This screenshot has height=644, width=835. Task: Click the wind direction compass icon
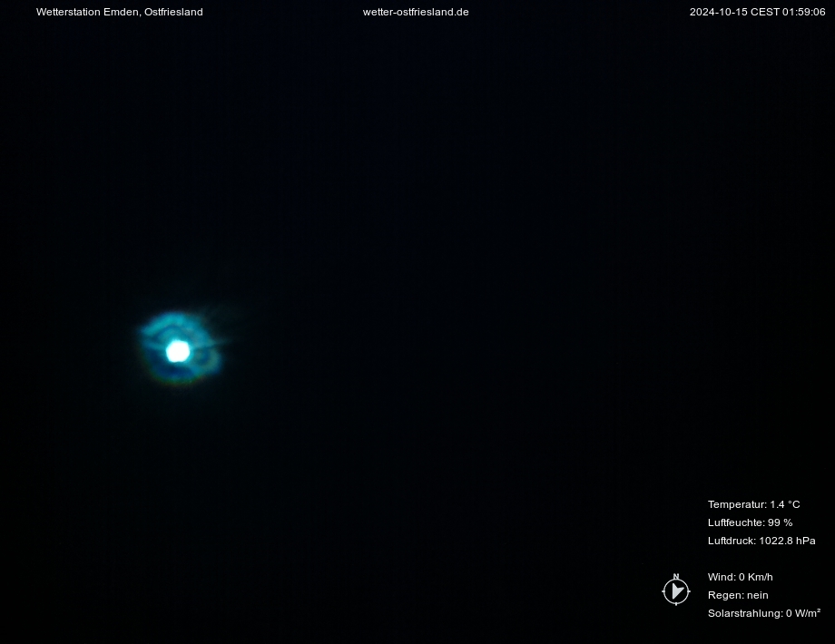676,590
